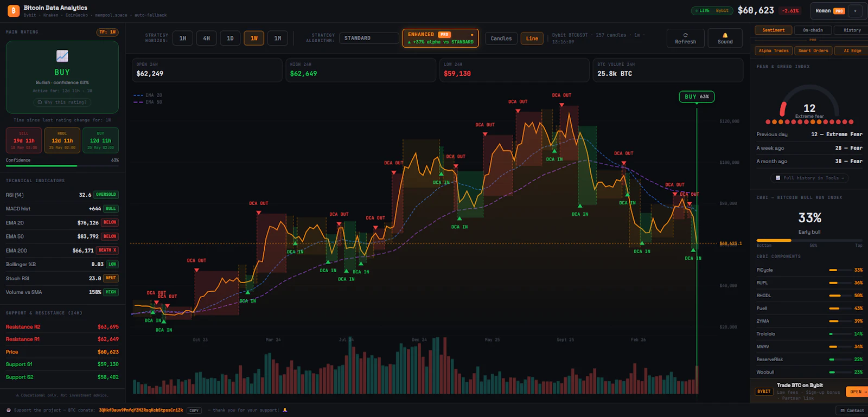Screen dimensions: 868x417
Task: Click the PiCycle component row
Action: pos(809,270)
